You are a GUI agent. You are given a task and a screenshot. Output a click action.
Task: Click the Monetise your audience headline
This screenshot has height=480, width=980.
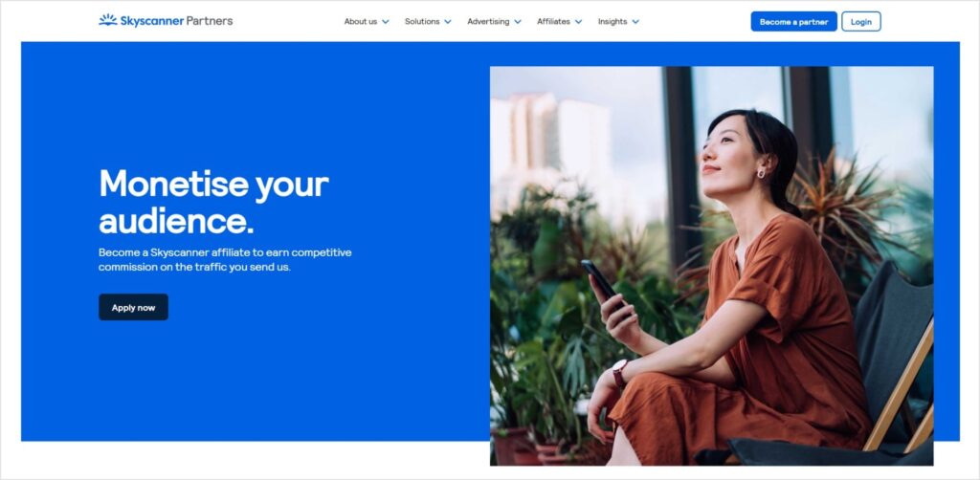click(213, 202)
